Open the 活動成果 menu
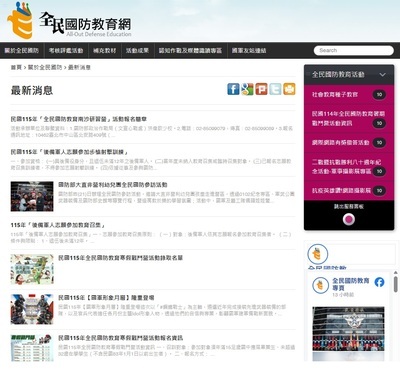This screenshot has width=400, height=386. 137,51
